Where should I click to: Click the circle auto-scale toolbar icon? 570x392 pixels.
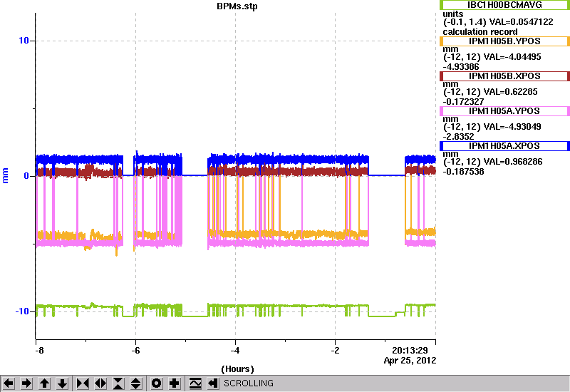click(157, 383)
